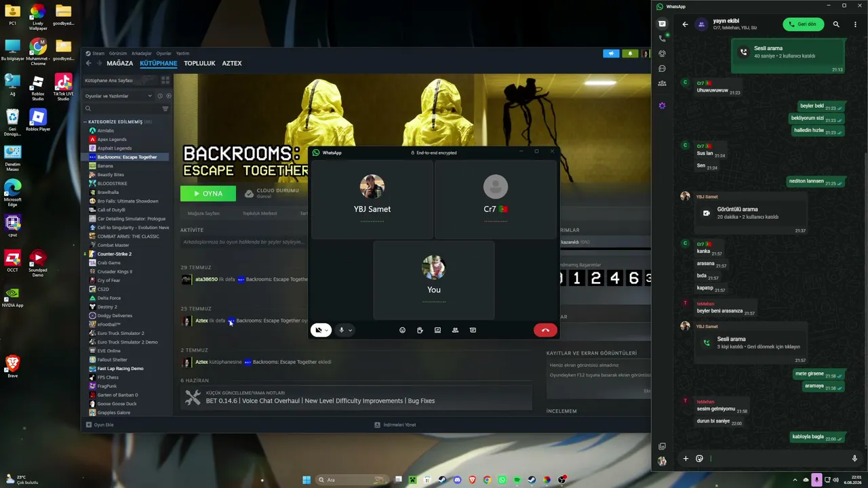The image size is (868, 488).
Task: Toggle the camera in the WhatsApp call
Action: pyautogui.click(x=317, y=330)
